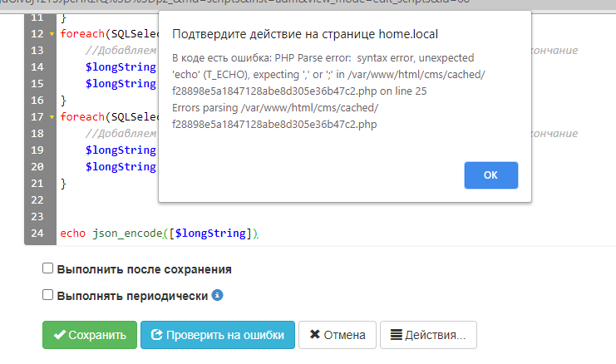Click OK in the error dialog
616x364 pixels.
pos(490,175)
